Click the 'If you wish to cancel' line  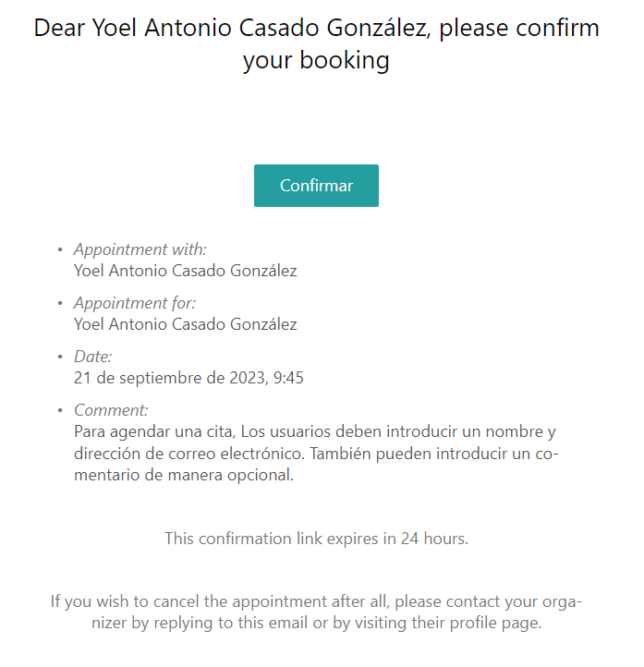(x=316, y=601)
